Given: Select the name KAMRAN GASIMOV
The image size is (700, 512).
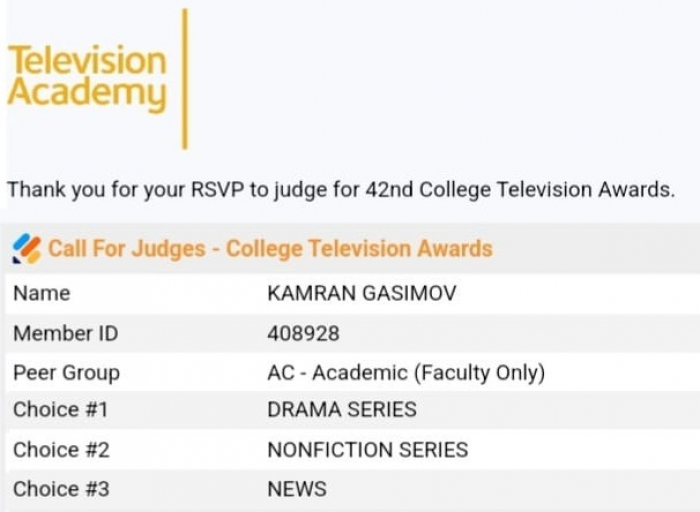Looking at the screenshot, I should (x=362, y=293).
